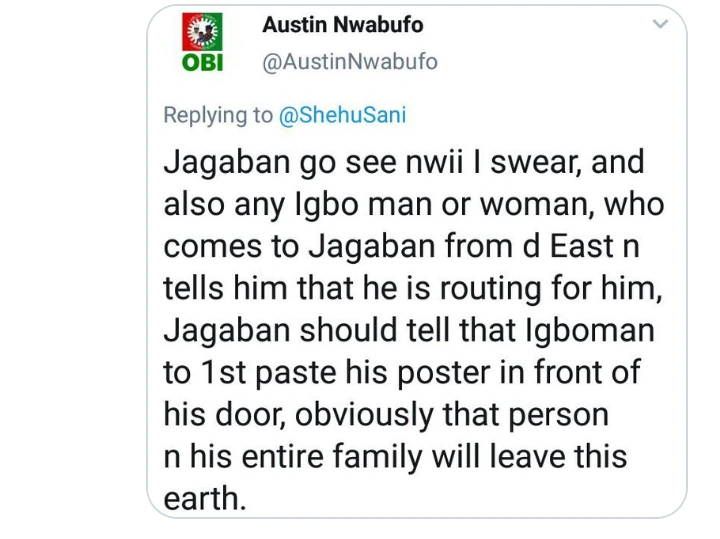The image size is (720, 539).
Task: Open the @ShehuSani mention link
Action: (x=342, y=115)
